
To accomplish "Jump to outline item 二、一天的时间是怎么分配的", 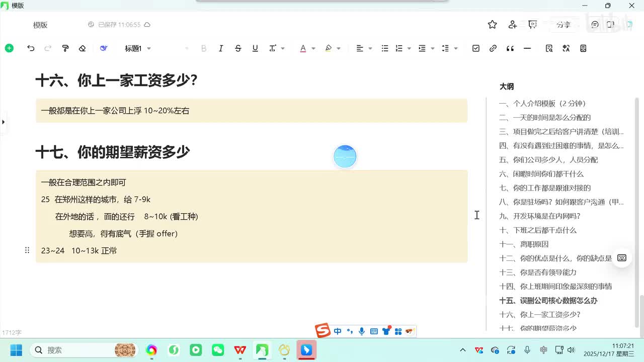I will (545, 118).
